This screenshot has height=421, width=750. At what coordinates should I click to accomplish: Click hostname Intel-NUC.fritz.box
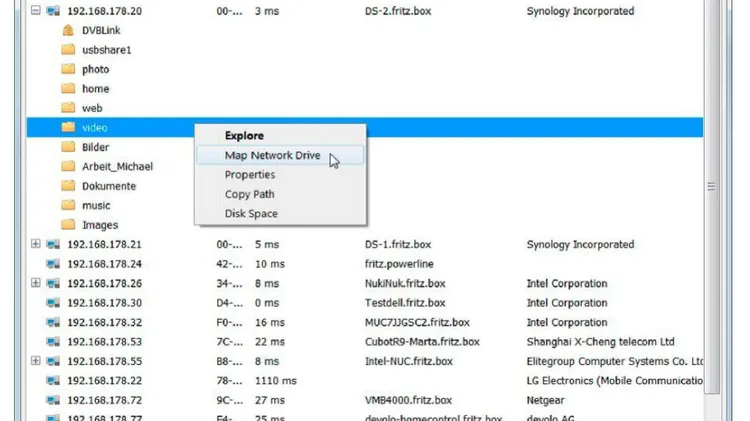point(408,361)
